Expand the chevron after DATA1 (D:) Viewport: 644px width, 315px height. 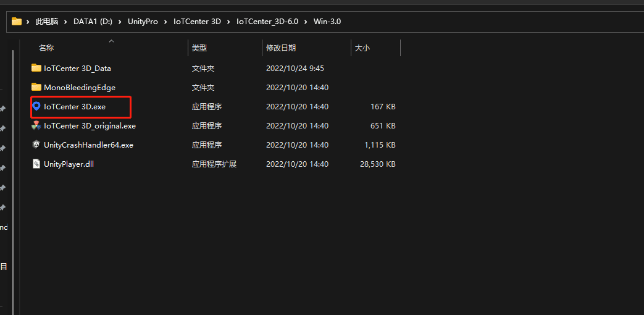120,22
